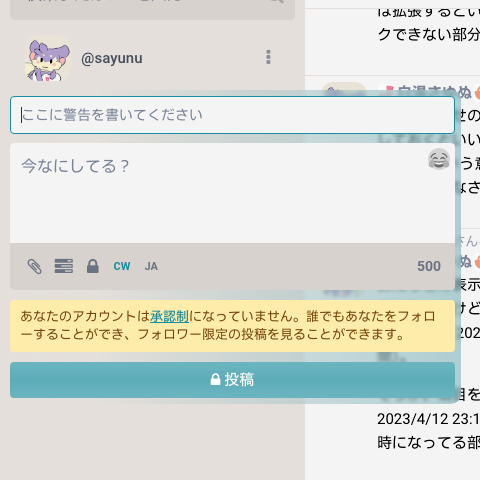Screen dimensions: 480x480
Task: Toggle the CW content warning button
Action: [x=122, y=266]
